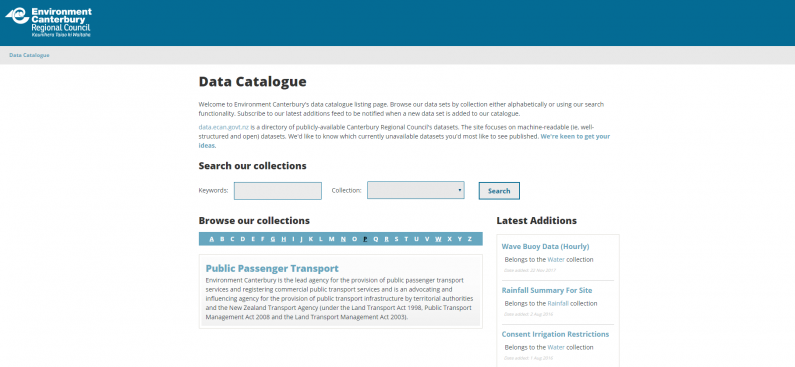
Task: Jump to letter N collections
Action: [x=343, y=239]
